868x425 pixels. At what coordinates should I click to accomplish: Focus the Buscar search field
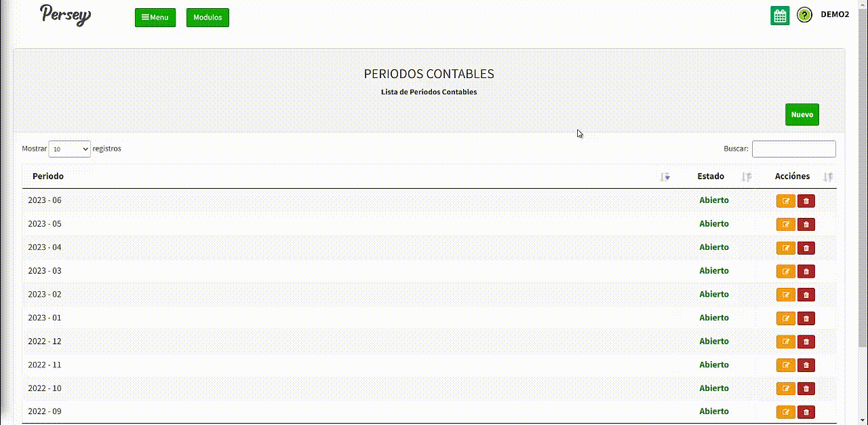(793, 149)
